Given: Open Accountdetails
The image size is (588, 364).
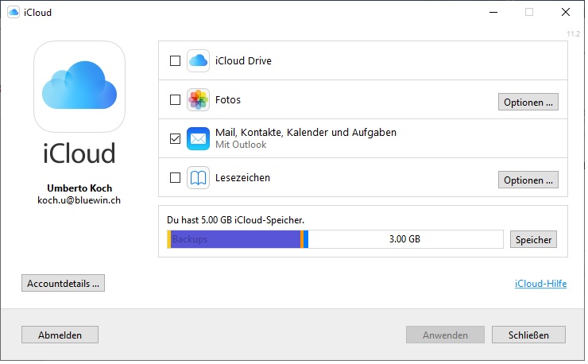Looking at the screenshot, I should pyautogui.click(x=63, y=283).
